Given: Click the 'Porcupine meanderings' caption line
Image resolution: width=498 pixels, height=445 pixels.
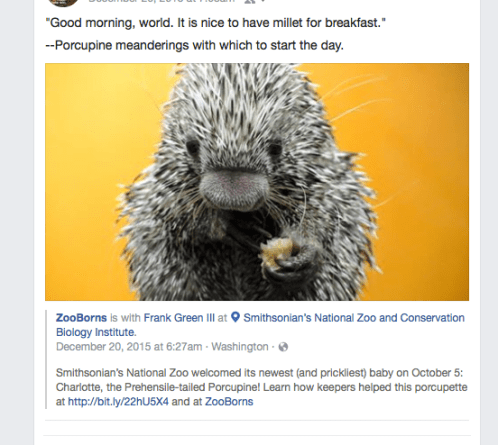Looking at the screenshot, I should pos(194,45).
